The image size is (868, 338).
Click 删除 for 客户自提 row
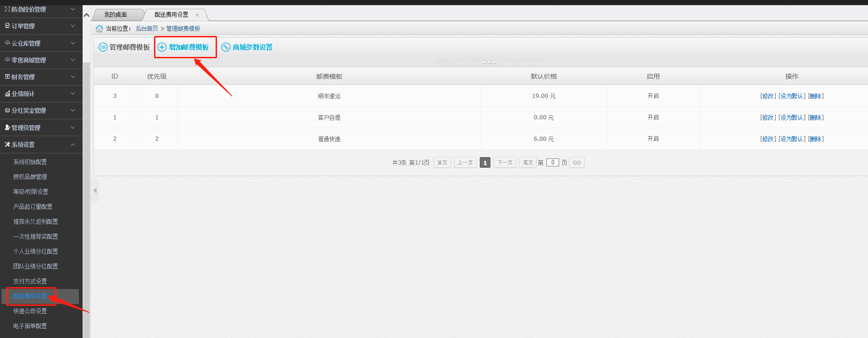point(816,117)
